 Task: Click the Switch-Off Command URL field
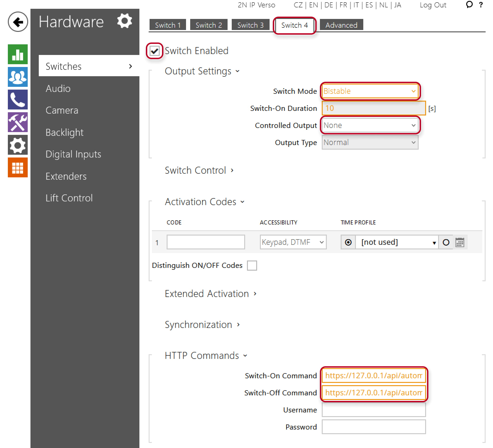point(374,393)
